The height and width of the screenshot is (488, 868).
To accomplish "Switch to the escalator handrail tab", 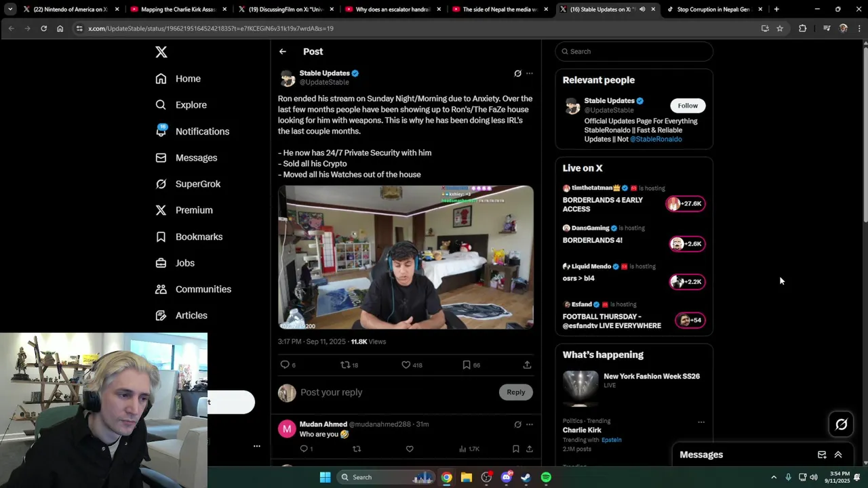I will [x=393, y=9].
